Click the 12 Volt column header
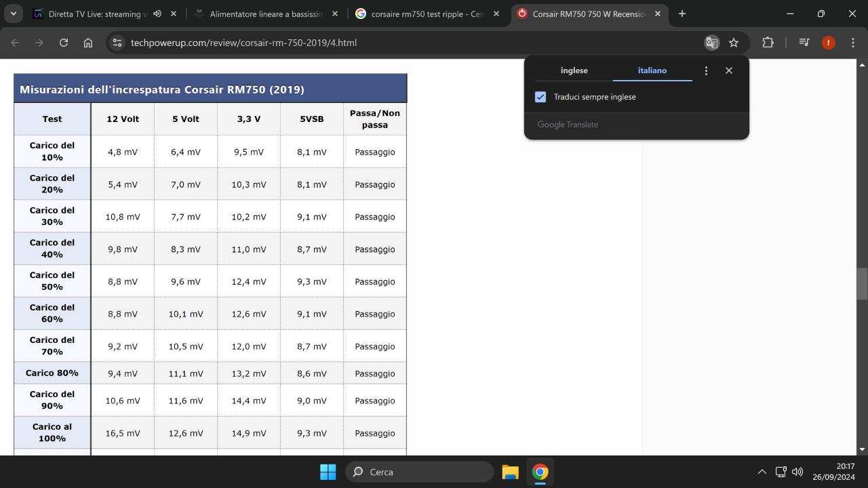This screenshot has width=868, height=488. click(x=123, y=119)
